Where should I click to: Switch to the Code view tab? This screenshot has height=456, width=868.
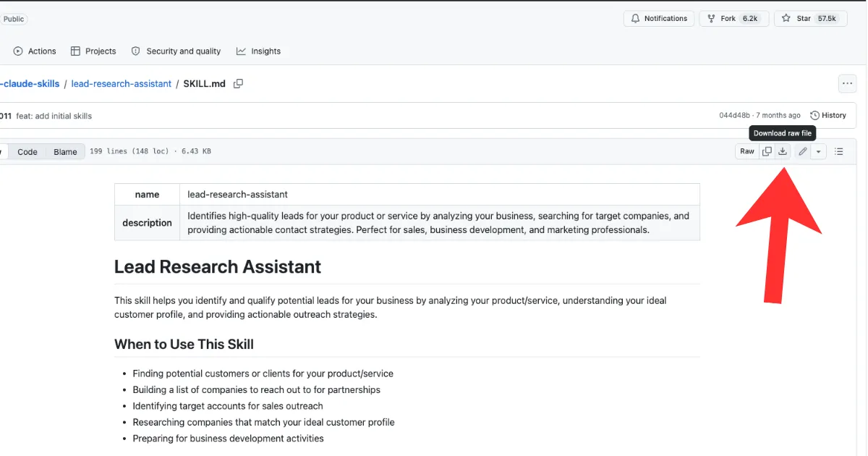coord(27,152)
